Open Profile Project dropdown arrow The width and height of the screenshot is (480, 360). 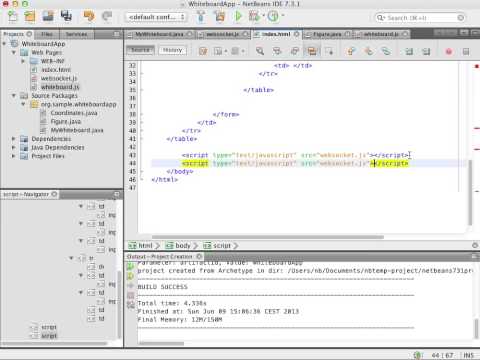[283, 15]
